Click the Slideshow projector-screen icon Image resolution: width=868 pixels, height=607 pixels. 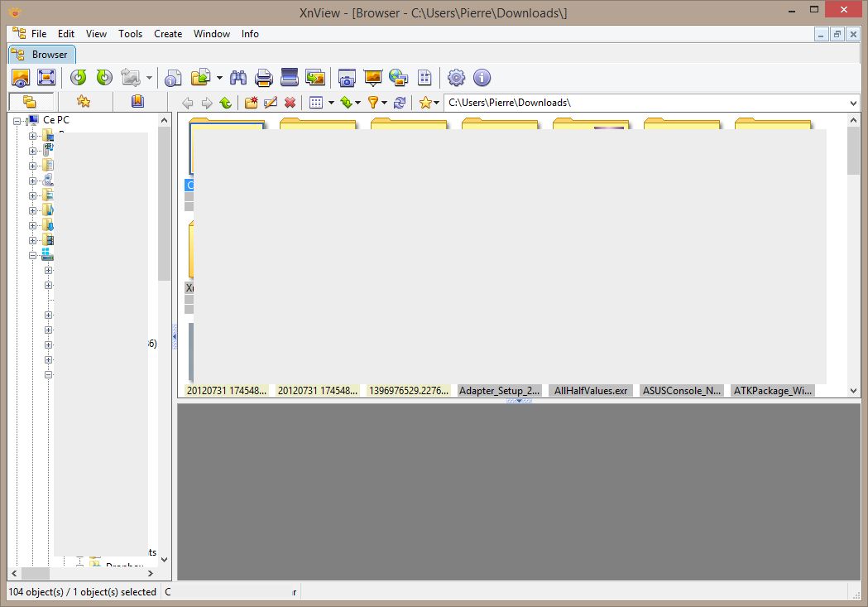(372, 78)
